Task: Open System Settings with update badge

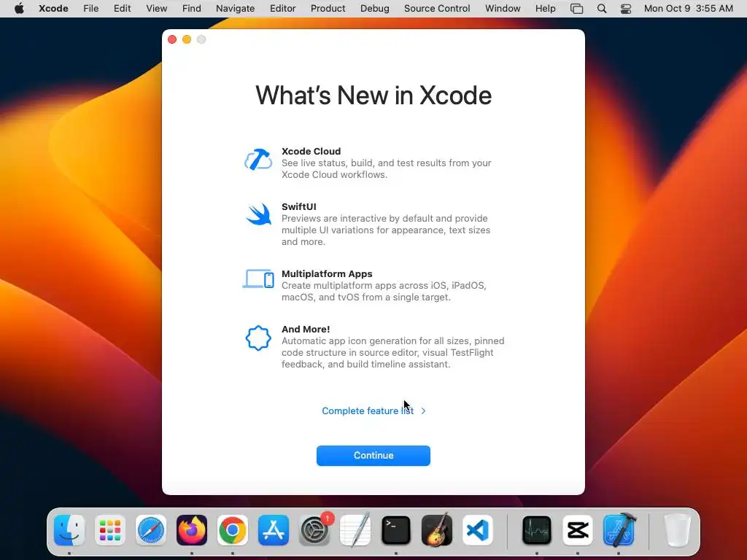Action: (314, 530)
